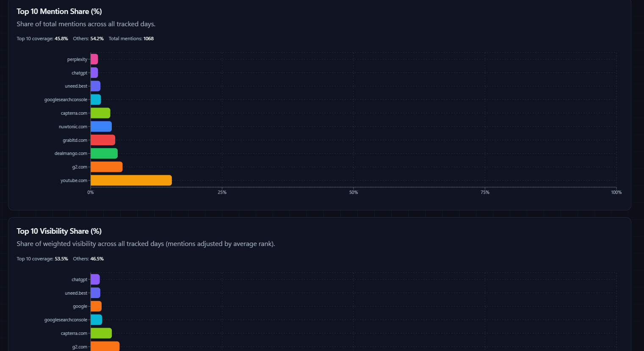Click the chatgpt bar in Mention Share chart
Screen dimensions: 644x351
[x=94, y=73]
